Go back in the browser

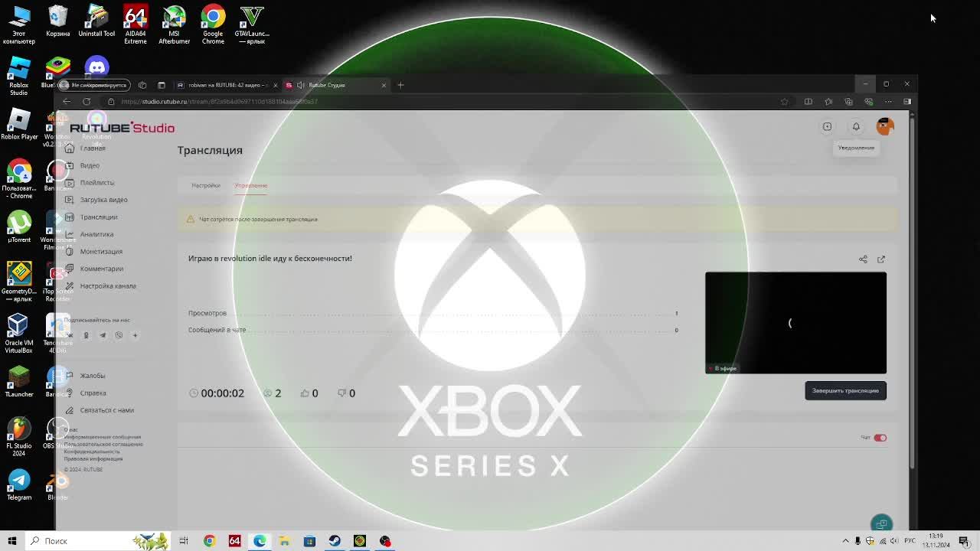click(x=67, y=102)
